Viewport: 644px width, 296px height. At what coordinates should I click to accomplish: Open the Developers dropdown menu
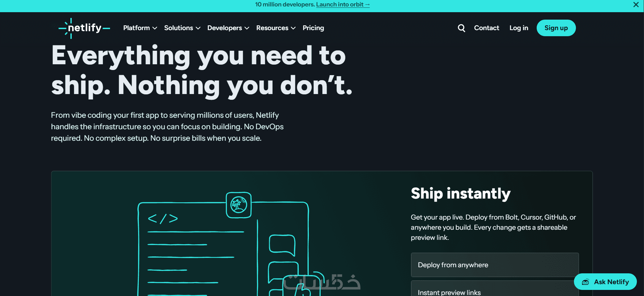click(x=228, y=28)
